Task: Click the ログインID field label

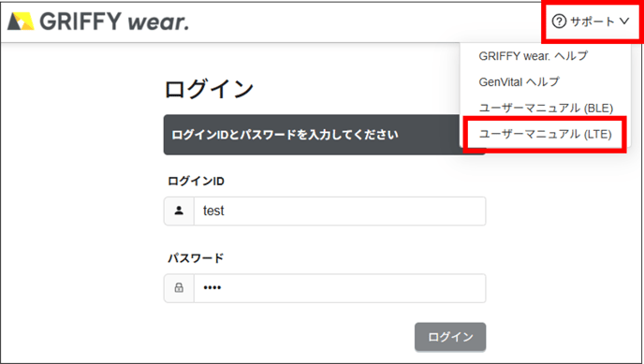Action: (196, 181)
